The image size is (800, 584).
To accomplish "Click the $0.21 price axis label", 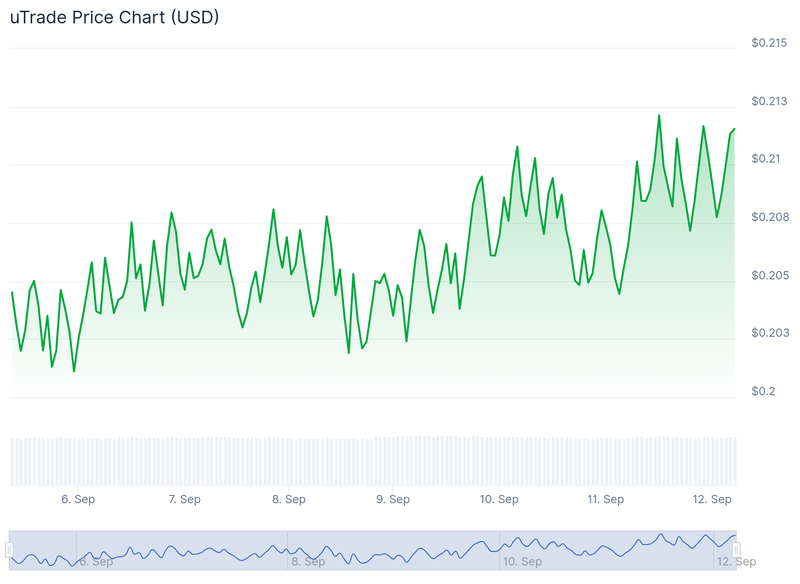I will pos(766,159).
